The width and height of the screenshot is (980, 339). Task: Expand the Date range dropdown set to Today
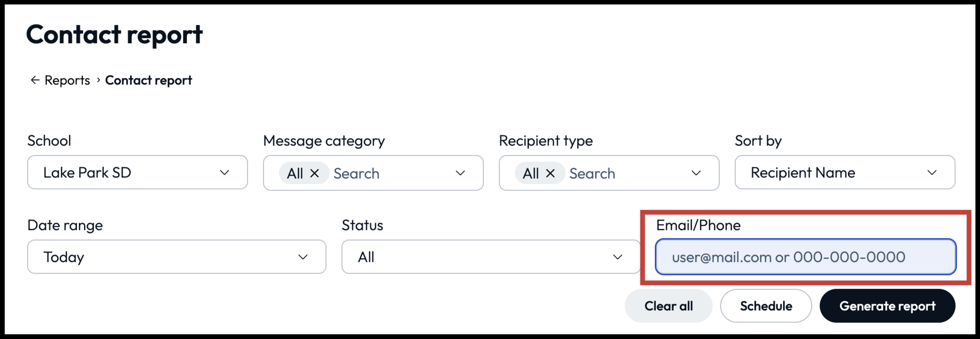click(x=176, y=257)
